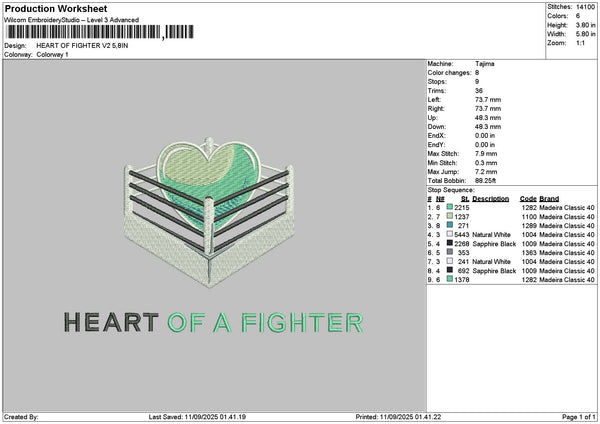Click the 'Stop Sequence:' heading
The image size is (600, 424).
coord(451,190)
